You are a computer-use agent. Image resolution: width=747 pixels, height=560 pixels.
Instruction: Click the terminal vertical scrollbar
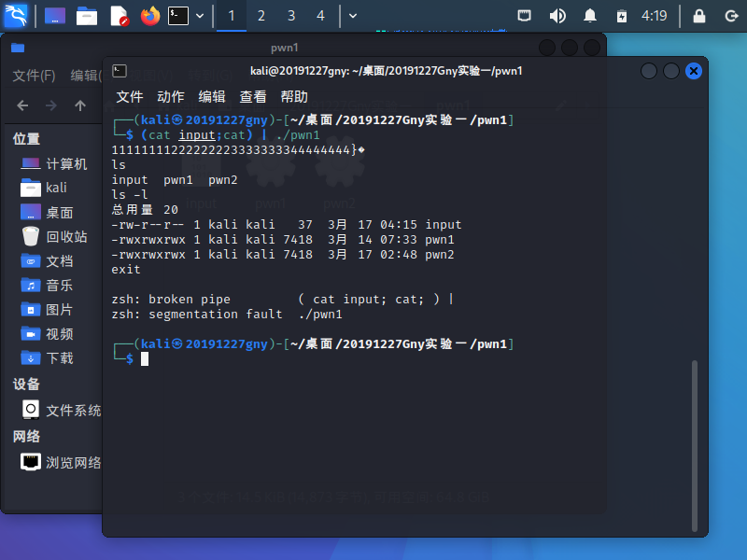click(695, 446)
